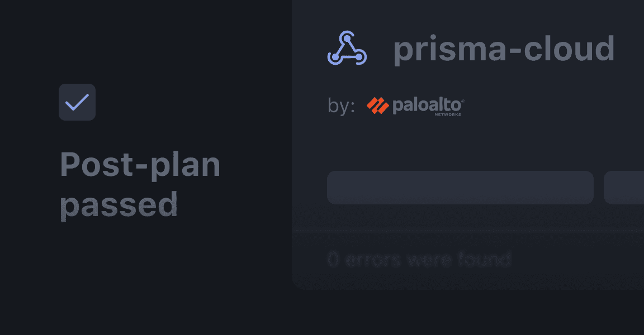Click the orange Palo Alto logo mark
644x335 pixels.
pos(377,106)
